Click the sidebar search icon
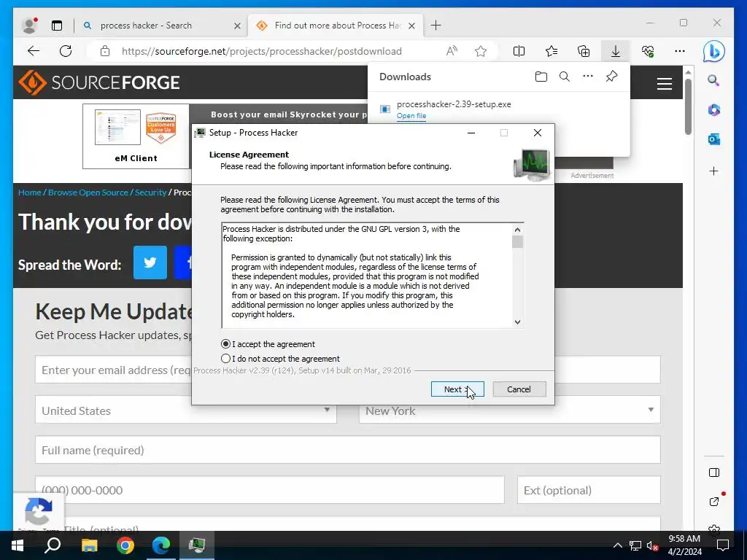 point(713,80)
